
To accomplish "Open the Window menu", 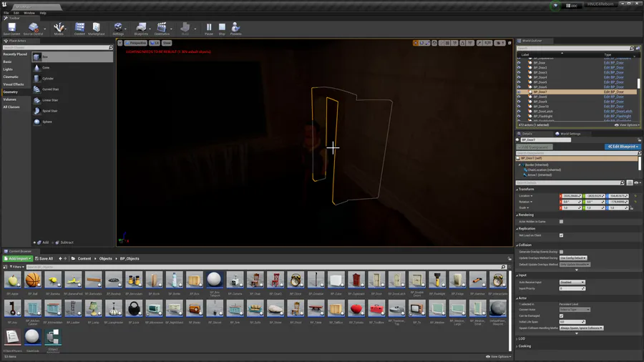I will (29, 13).
